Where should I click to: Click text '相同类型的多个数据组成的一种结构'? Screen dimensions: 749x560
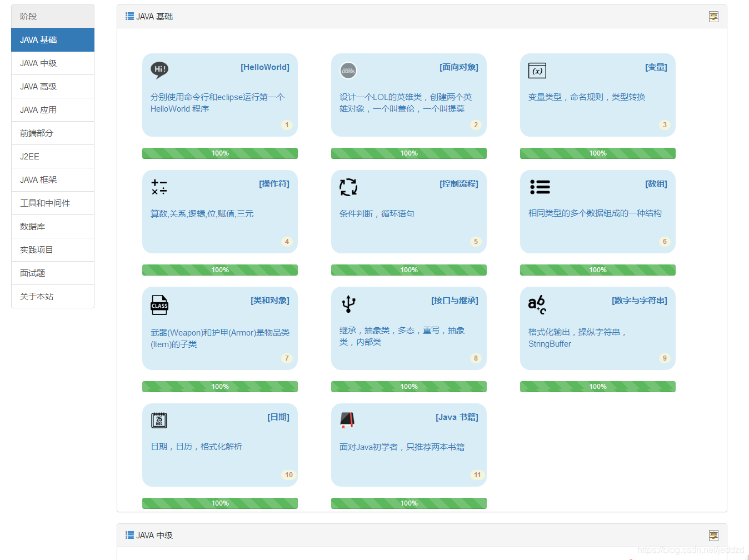[595, 213]
